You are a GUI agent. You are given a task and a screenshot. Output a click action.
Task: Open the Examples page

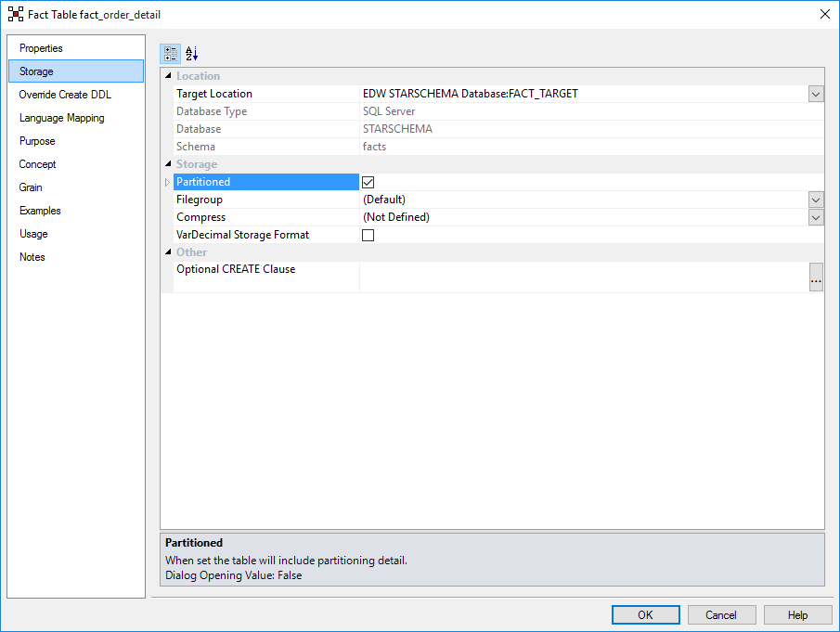click(76, 211)
